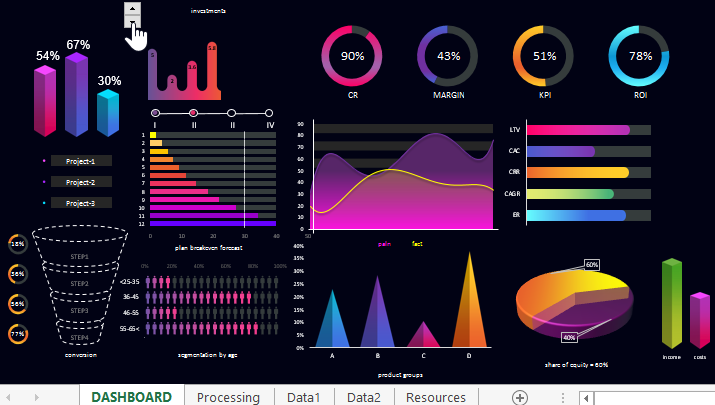Click the Project-1 legend label
Viewport: 715px width, 405px height.
click(x=80, y=161)
